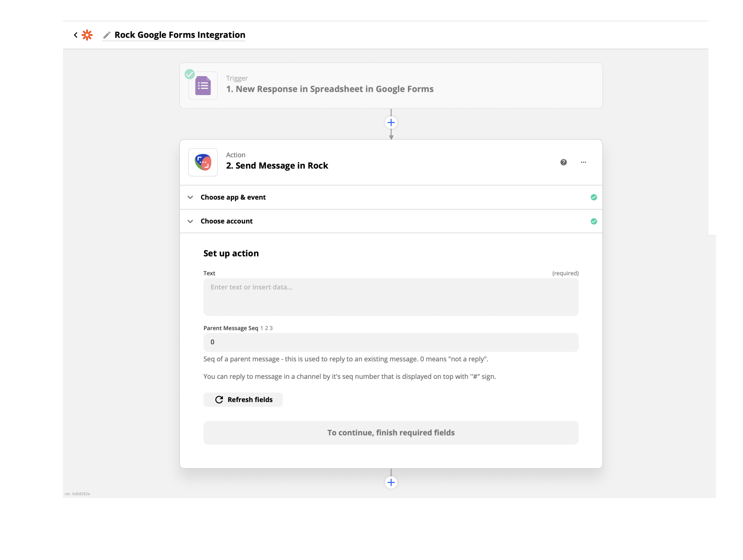Add step between trigger and action

[391, 123]
